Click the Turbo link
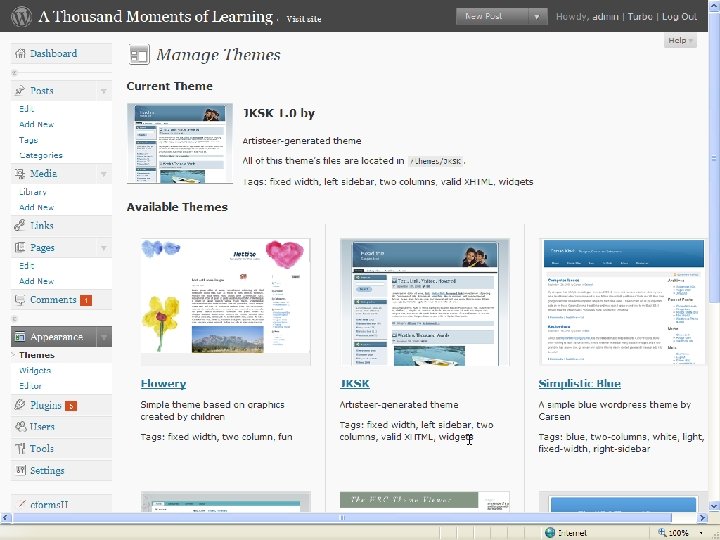Screen dimensions: 720x540 coord(640,17)
